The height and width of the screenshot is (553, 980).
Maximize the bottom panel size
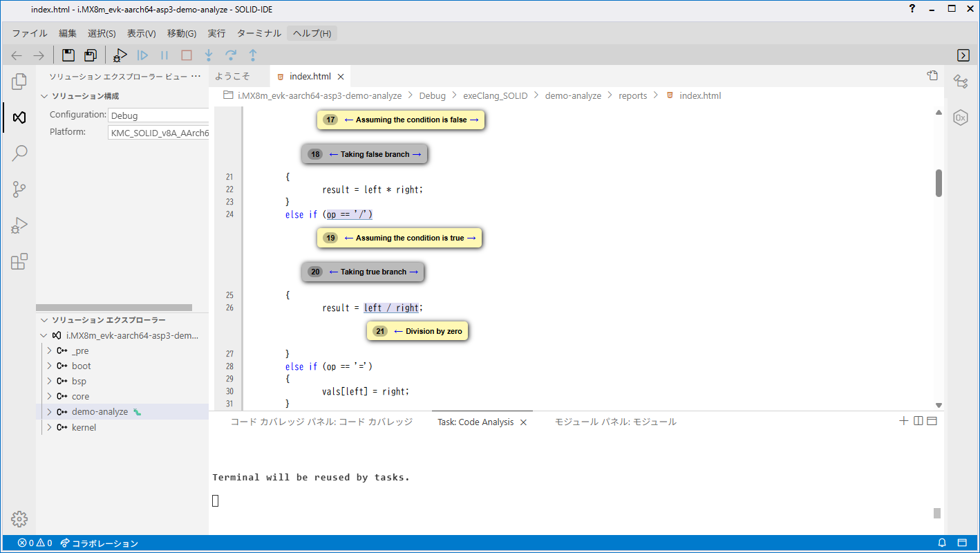coord(932,421)
